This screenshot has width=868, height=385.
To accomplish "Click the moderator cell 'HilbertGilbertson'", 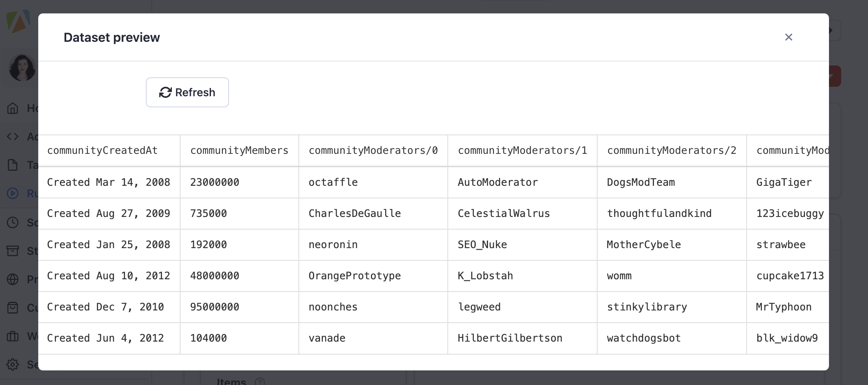I will [x=522, y=338].
